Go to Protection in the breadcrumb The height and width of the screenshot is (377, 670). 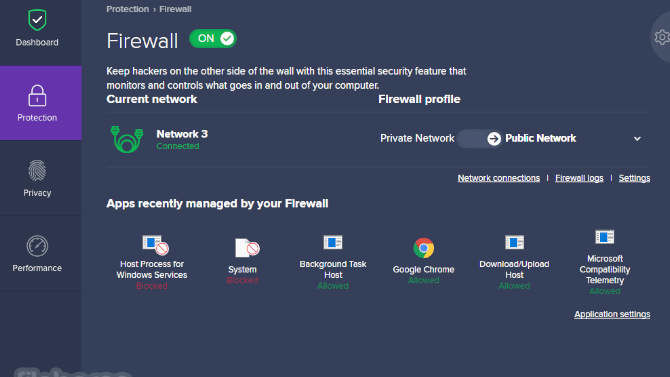(x=128, y=9)
